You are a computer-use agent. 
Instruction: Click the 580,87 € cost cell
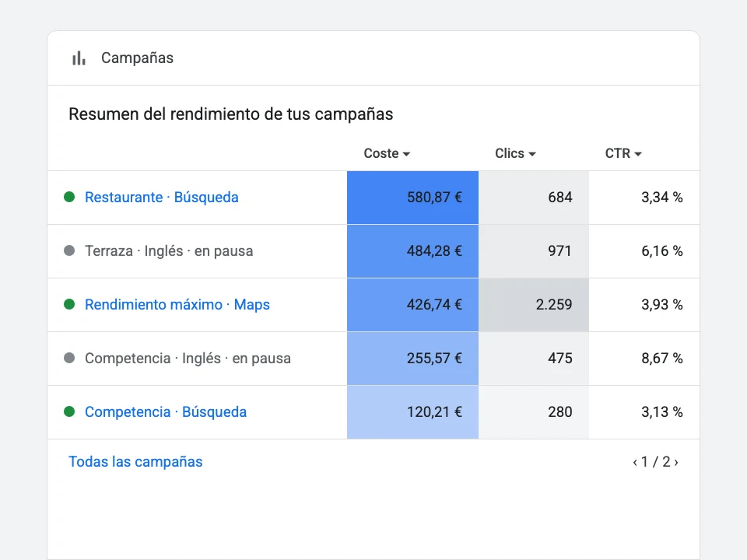pos(412,197)
